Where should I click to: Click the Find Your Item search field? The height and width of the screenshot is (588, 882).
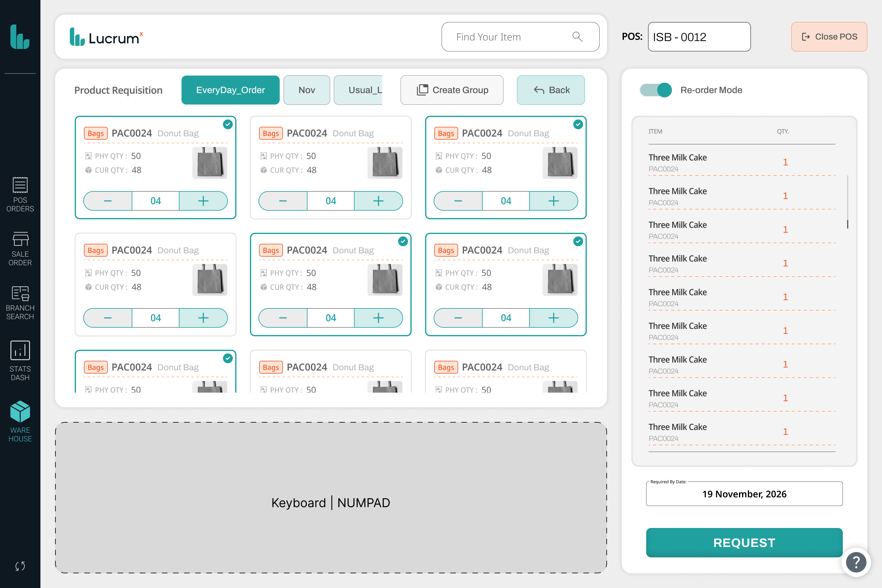tap(520, 37)
